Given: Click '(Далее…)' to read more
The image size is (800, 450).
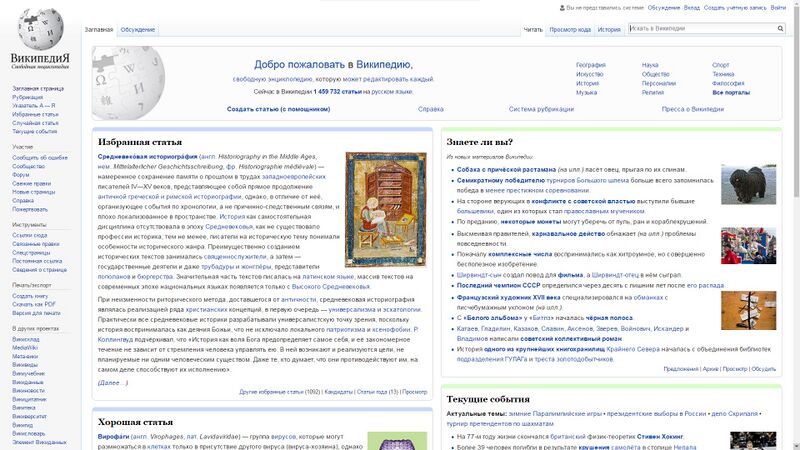Looking at the screenshot, I should pos(113,383).
